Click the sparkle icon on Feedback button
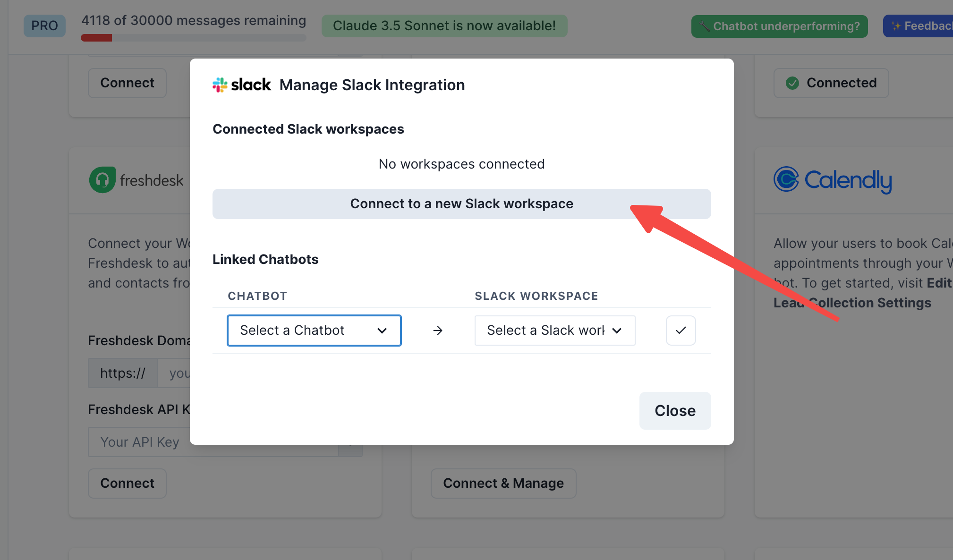Image resolution: width=953 pixels, height=560 pixels. [x=896, y=26]
